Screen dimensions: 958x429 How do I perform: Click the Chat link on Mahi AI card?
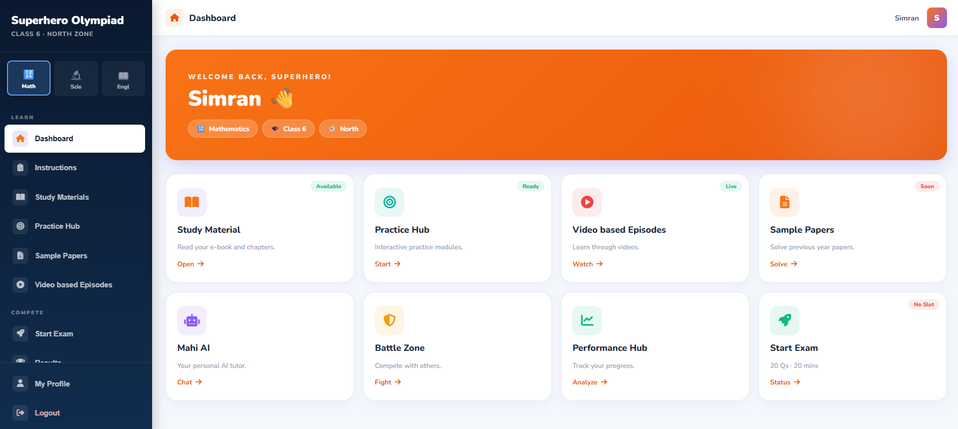click(189, 382)
